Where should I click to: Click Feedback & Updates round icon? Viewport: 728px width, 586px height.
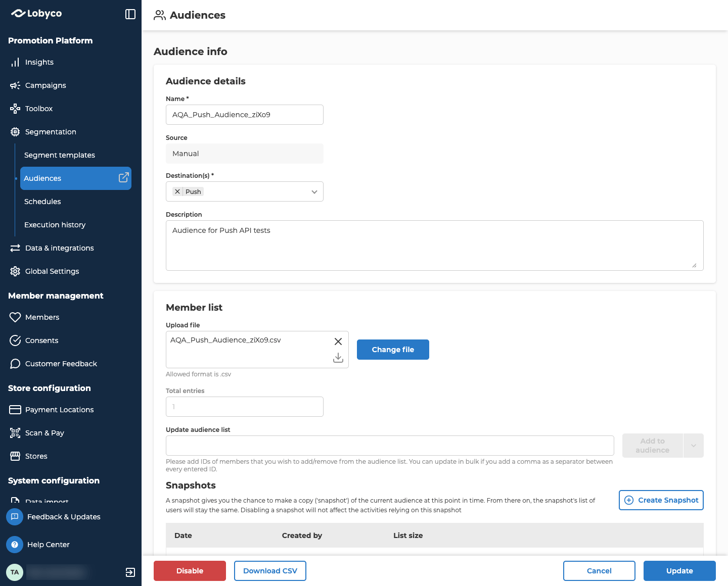tap(15, 517)
